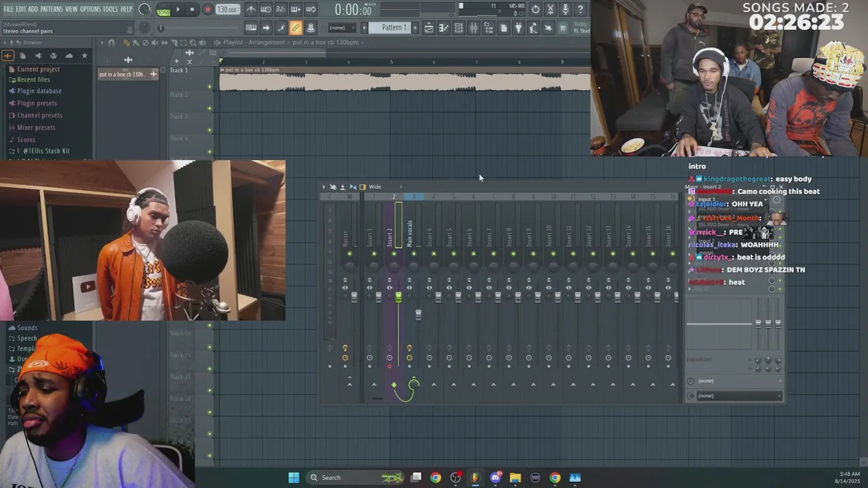Image resolution: width=868 pixels, height=488 pixels.
Task: Open the (none) snap dropdown in toolbar
Action: (341, 28)
